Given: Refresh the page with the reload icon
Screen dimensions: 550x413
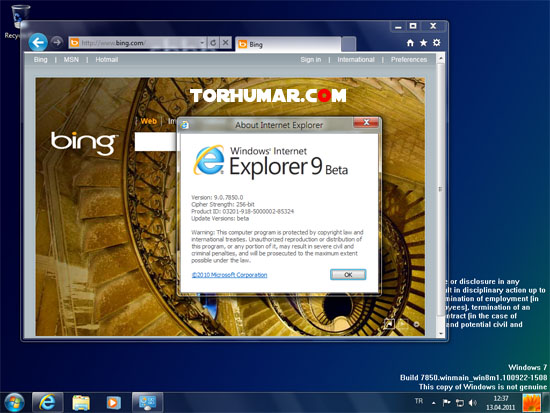Looking at the screenshot, I should (213, 43).
